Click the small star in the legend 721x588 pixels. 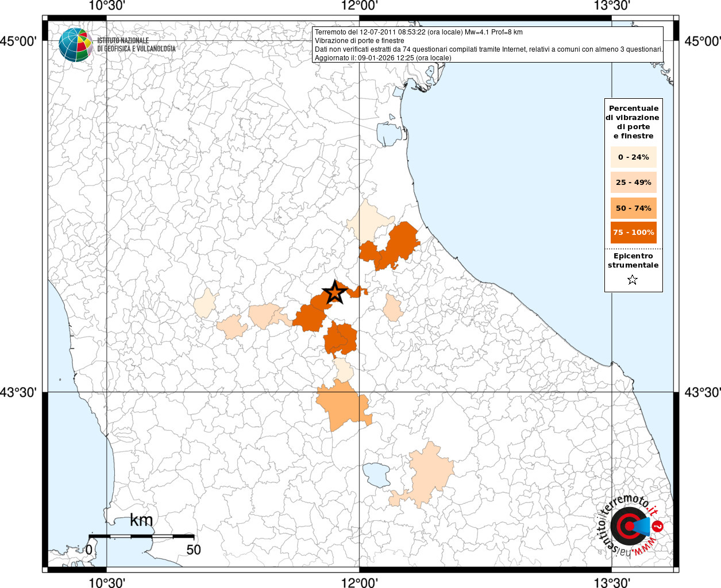point(633,280)
